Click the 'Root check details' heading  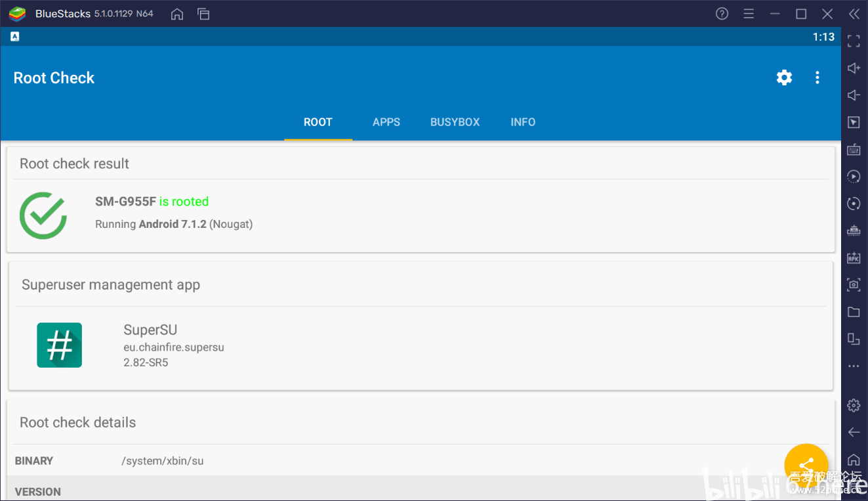(77, 423)
